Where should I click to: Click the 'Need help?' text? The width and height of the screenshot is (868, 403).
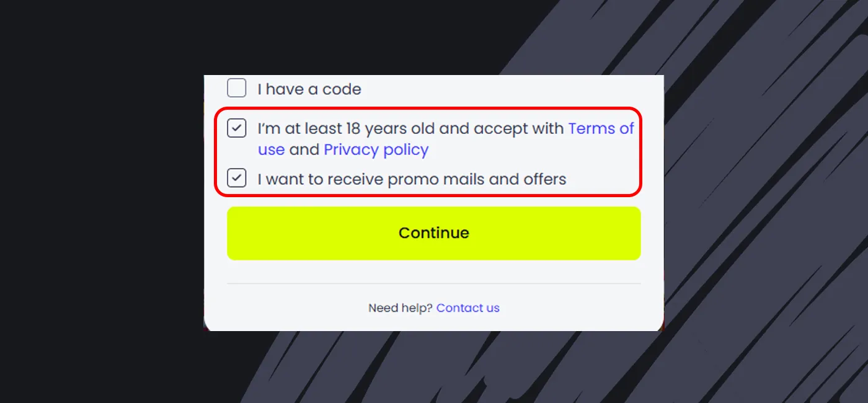(x=400, y=308)
